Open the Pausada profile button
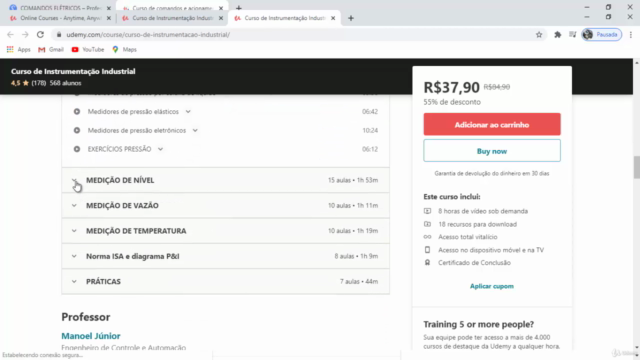This screenshot has width=640, height=360. [x=602, y=35]
